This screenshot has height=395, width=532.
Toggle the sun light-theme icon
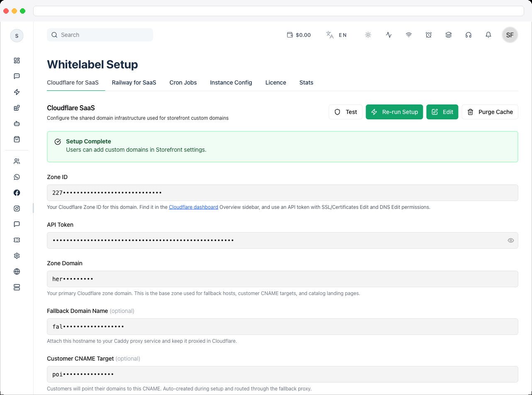point(368,35)
